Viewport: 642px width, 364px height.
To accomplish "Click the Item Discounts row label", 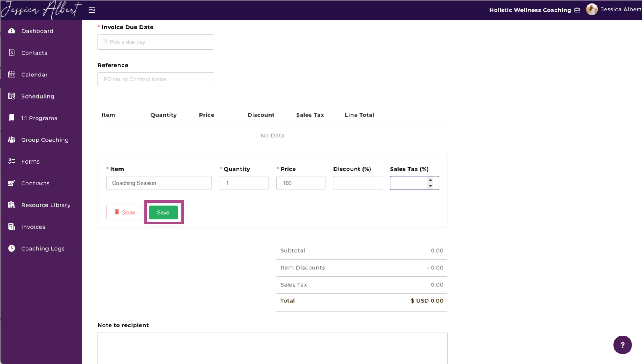I will (x=302, y=268).
